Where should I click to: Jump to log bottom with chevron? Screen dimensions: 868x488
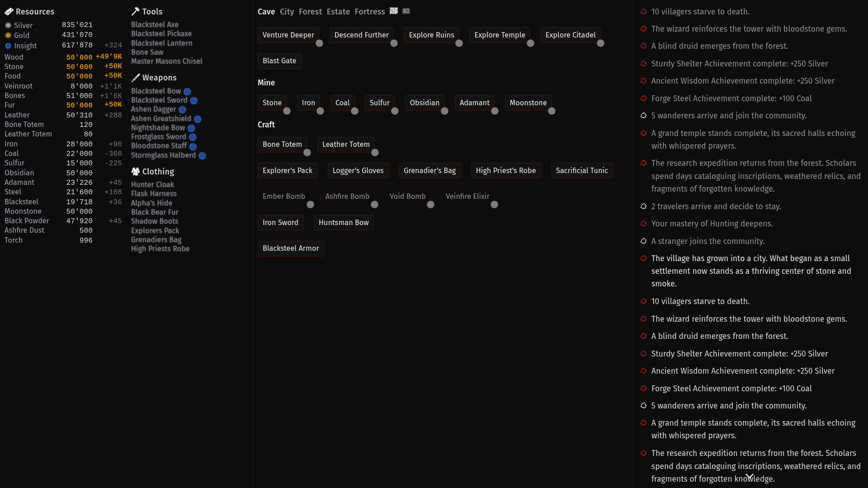750,477
